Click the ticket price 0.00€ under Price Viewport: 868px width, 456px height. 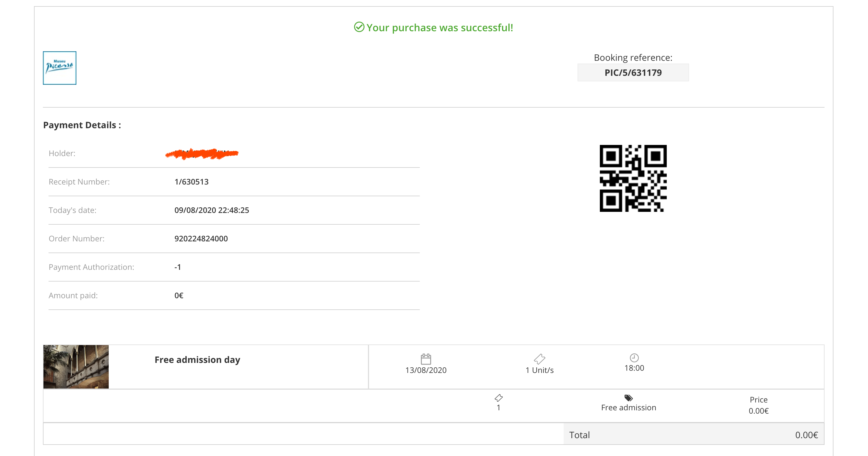(x=758, y=411)
